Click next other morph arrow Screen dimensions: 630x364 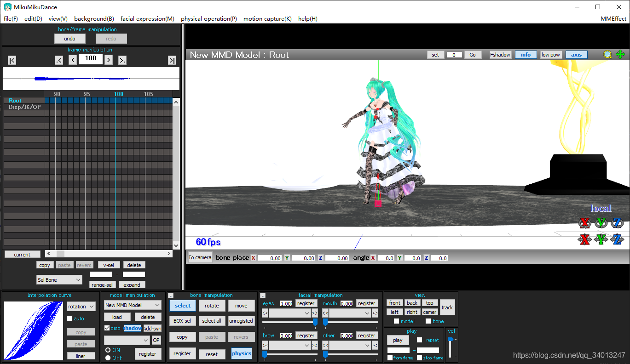point(376,345)
